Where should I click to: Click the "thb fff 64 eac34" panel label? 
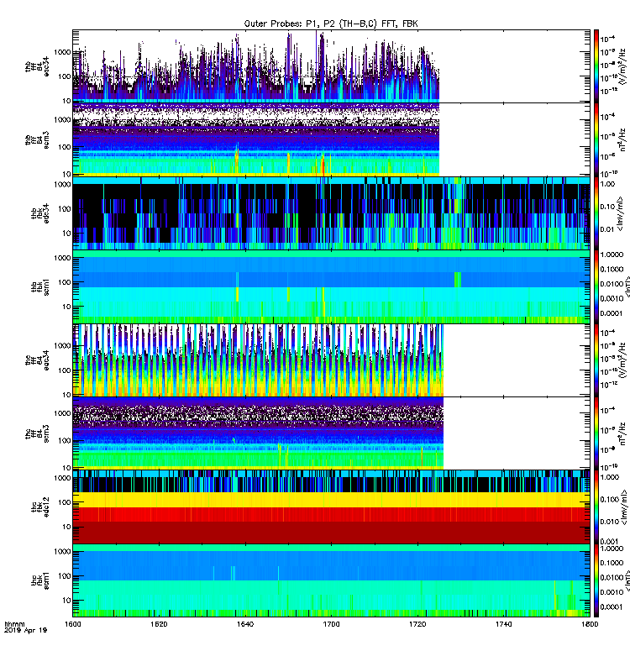pyautogui.click(x=37, y=66)
